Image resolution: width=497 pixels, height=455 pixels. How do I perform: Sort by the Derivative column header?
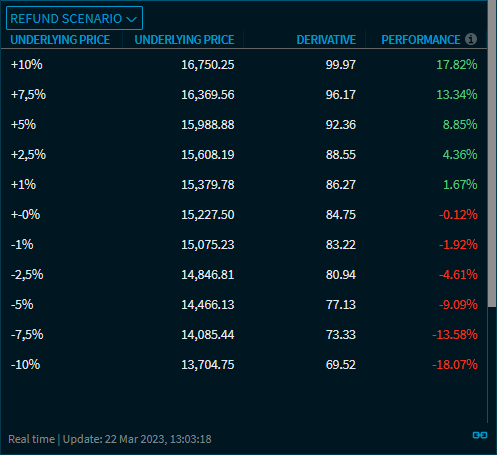[x=326, y=40]
